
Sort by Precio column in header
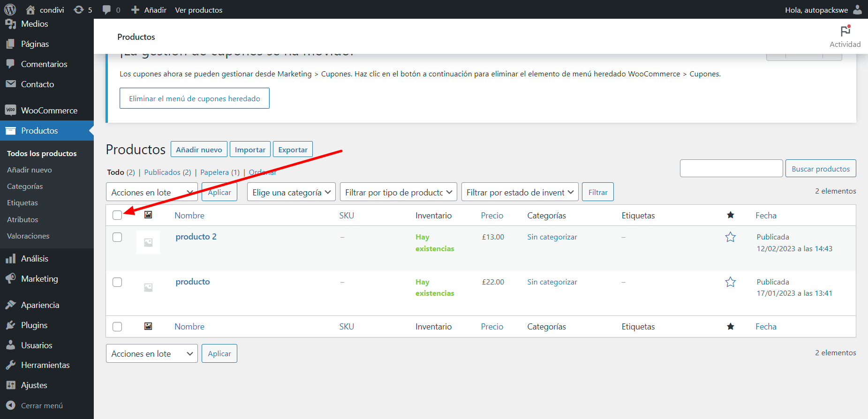point(492,216)
